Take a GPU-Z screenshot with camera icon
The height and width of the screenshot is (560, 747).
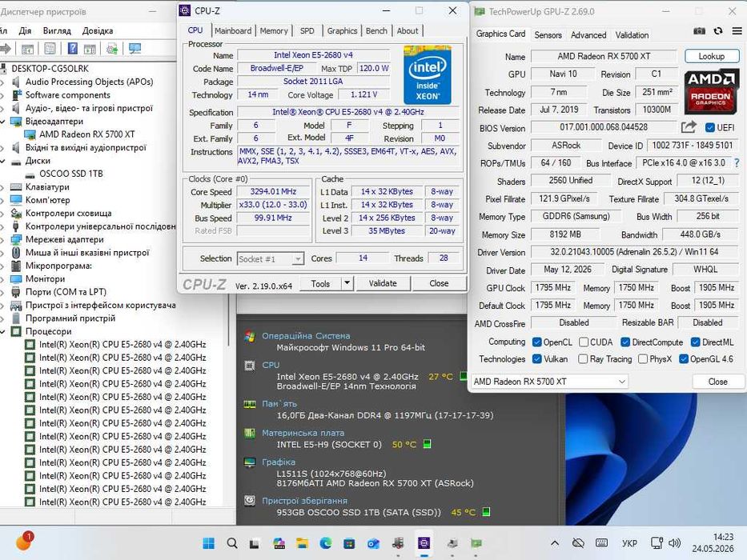(699, 31)
